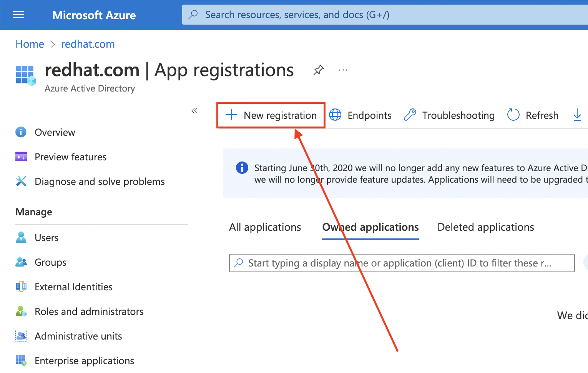Click the Users icon in Manage section
This screenshot has width=588, height=373.
21,238
